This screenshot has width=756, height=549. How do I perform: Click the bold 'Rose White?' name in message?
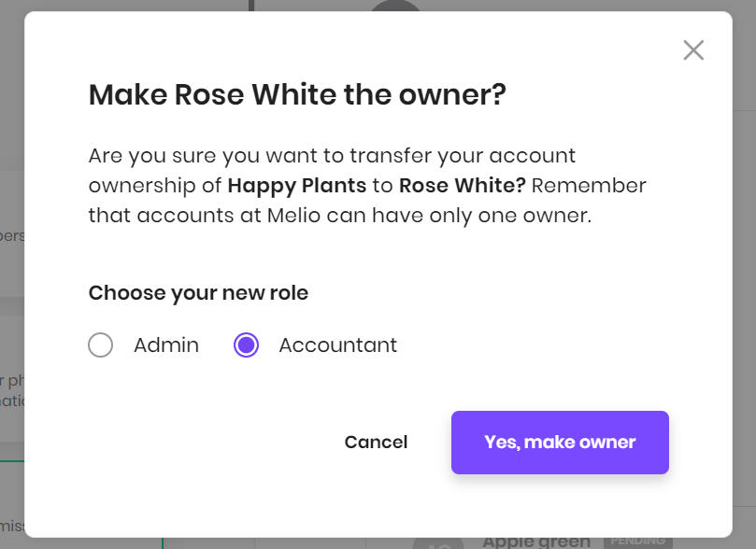(463, 186)
